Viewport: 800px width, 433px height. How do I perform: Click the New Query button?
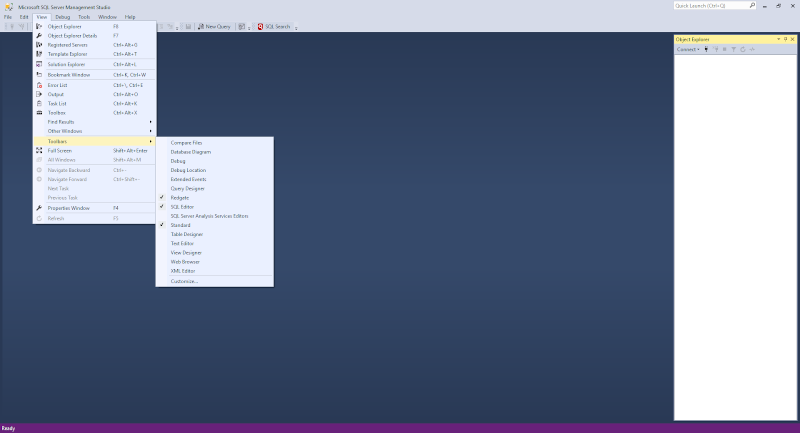(214, 27)
